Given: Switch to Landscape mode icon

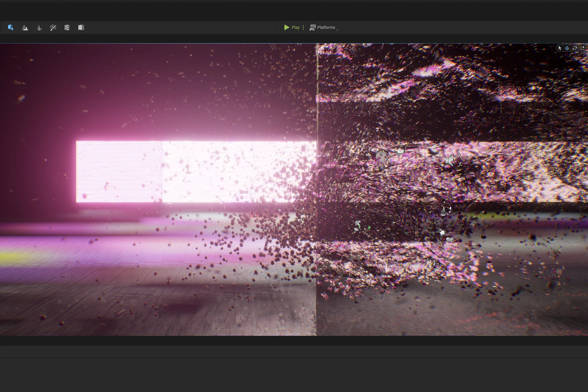Looking at the screenshot, I should point(25,28).
